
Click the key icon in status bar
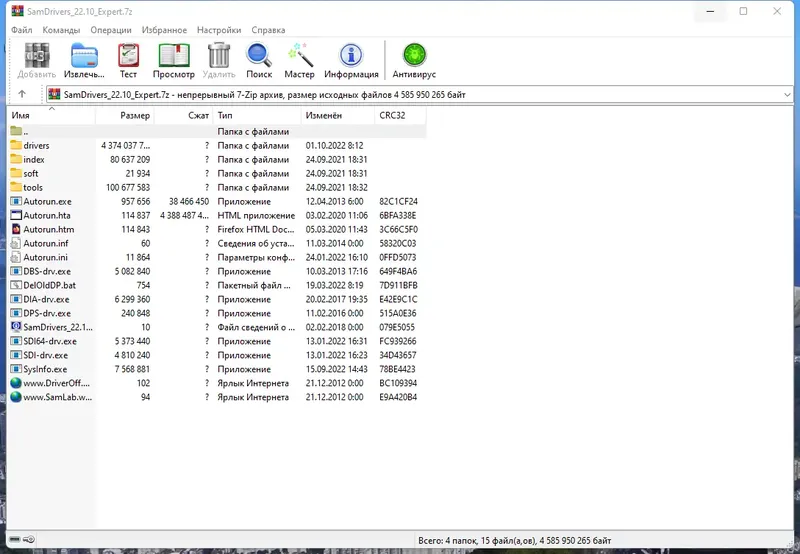(29, 539)
